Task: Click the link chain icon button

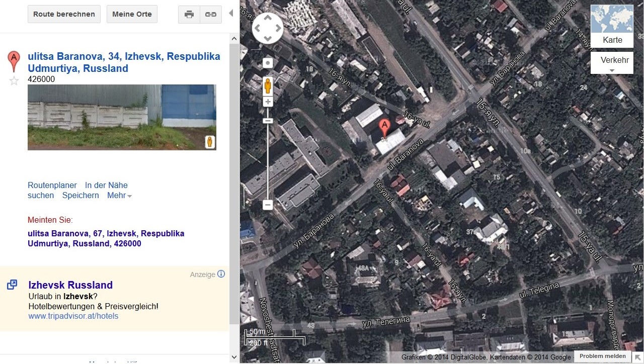Action: [211, 14]
